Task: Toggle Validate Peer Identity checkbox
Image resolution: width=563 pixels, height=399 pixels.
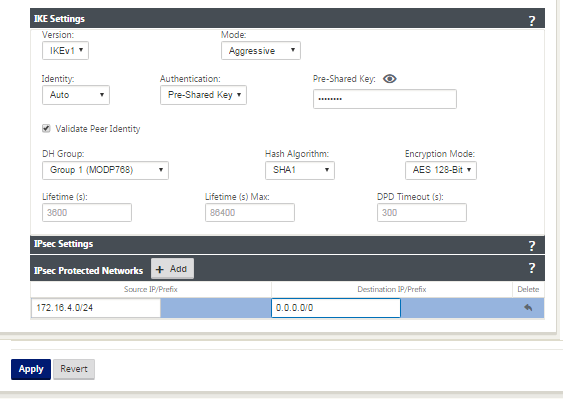Action: coord(46,128)
